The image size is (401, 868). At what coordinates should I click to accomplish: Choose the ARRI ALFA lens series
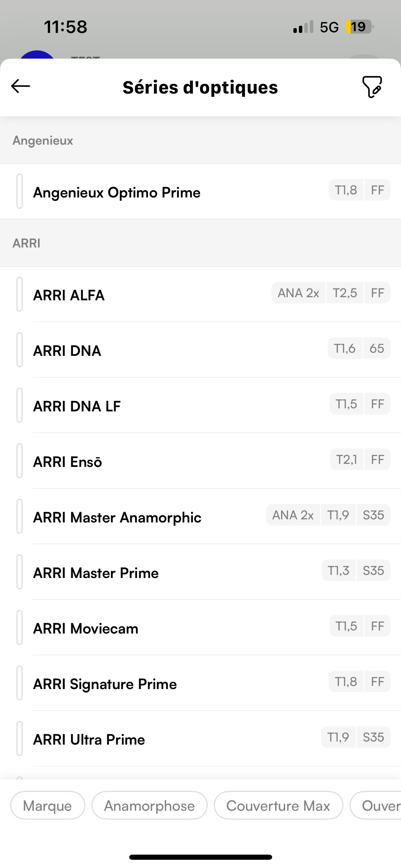(x=69, y=295)
